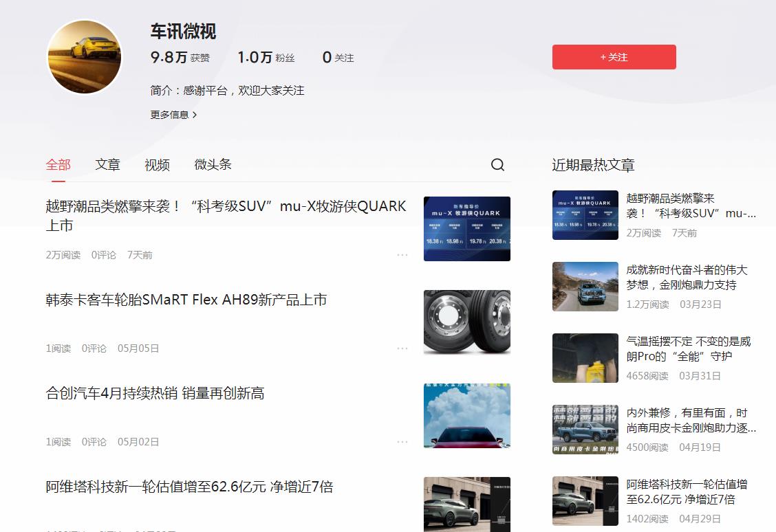This screenshot has width=776, height=532.
Task: Click 2万阅读 under main mu-X article
Action: click(63, 254)
